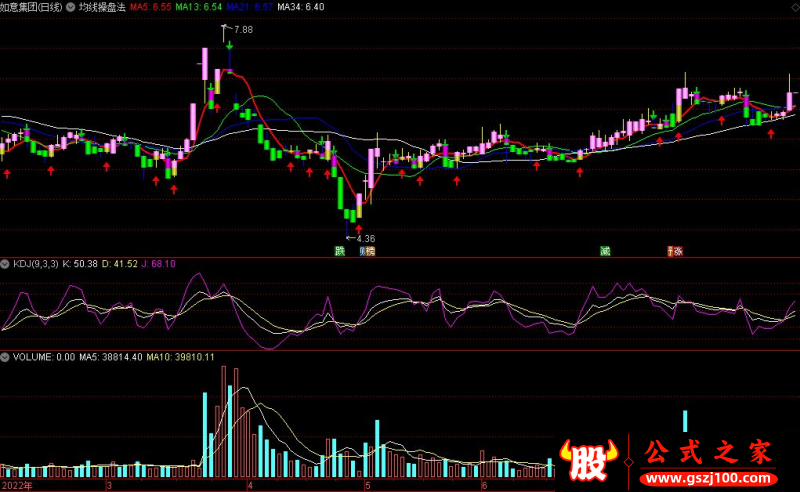Click the 7.88 high price label
800x492 pixels.
click(x=242, y=30)
